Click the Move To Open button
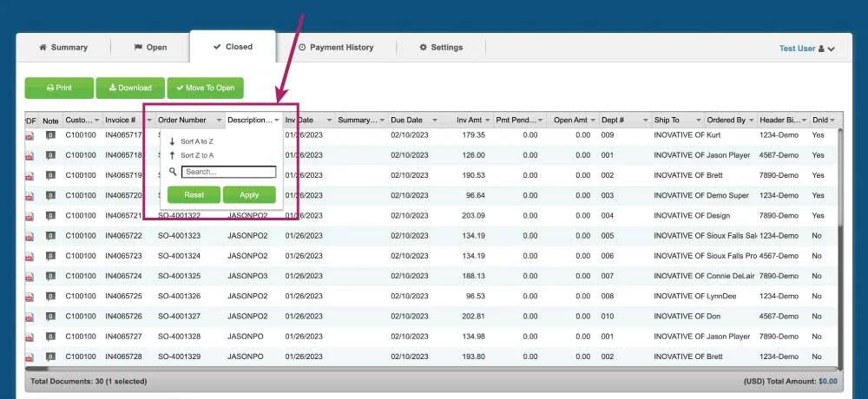This screenshot has width=868, height=399. (206, 88)
